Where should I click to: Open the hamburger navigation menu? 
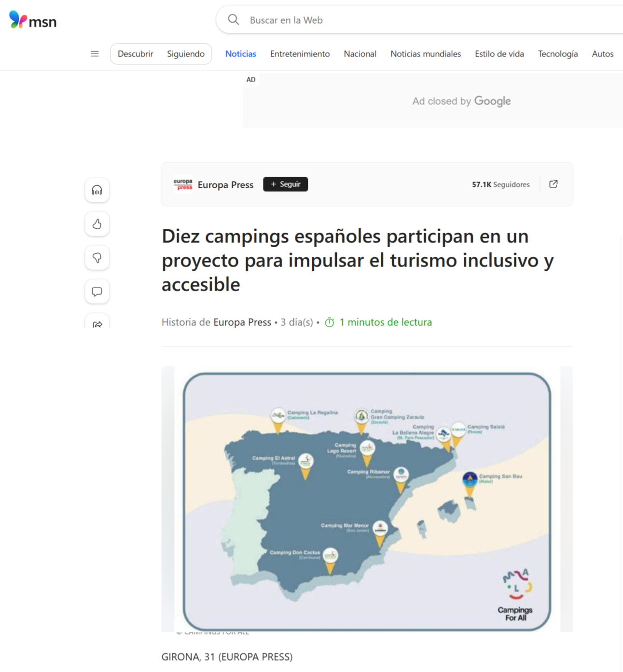tap(95, 54)
